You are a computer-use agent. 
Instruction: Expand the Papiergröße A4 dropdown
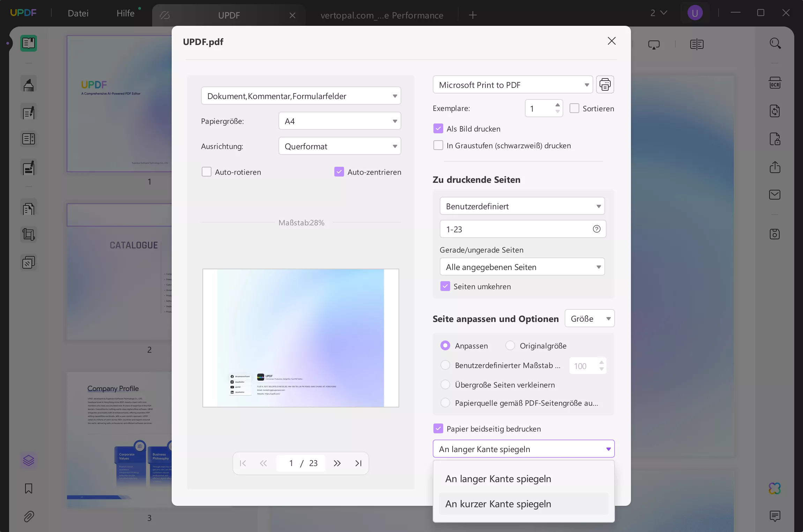point(340,121)
